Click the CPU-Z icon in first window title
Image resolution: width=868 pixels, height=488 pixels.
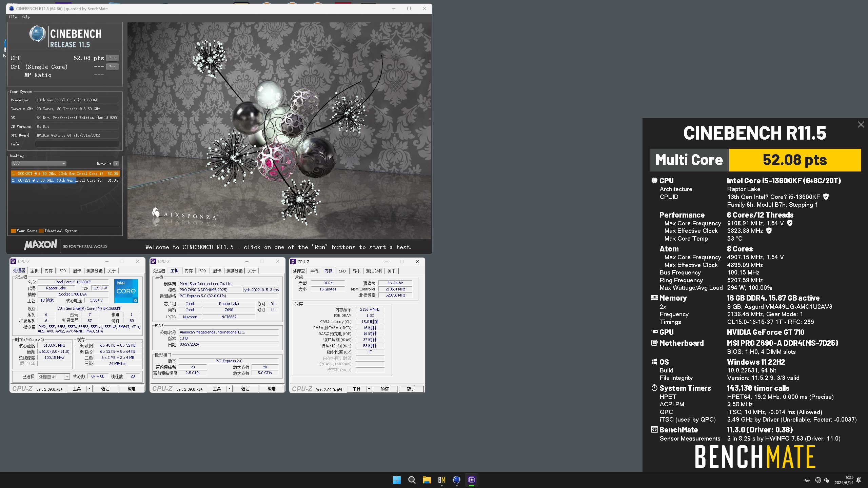(14, 261)
